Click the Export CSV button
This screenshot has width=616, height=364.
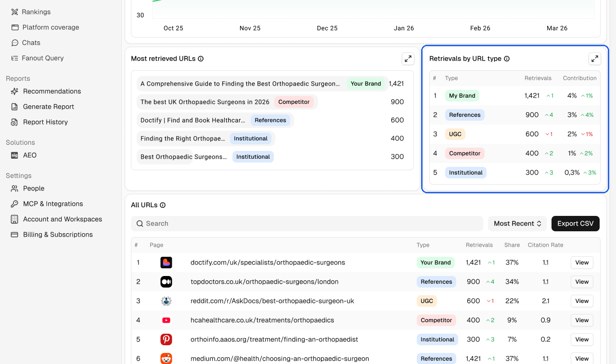point(576,224)
